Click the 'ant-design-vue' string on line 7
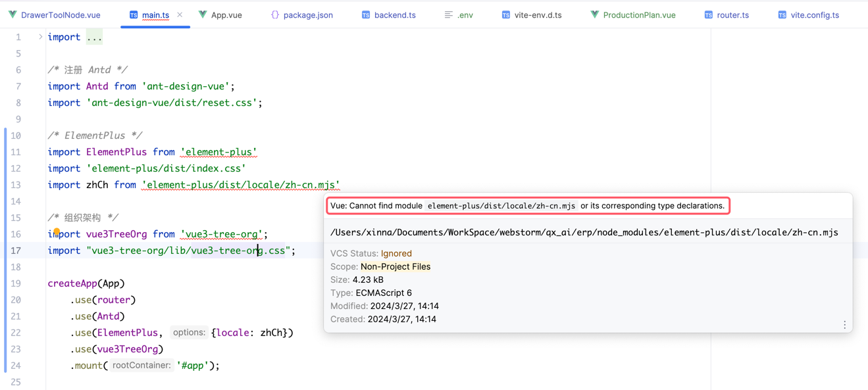Screen dimensions: 868x390 point(186,86)
